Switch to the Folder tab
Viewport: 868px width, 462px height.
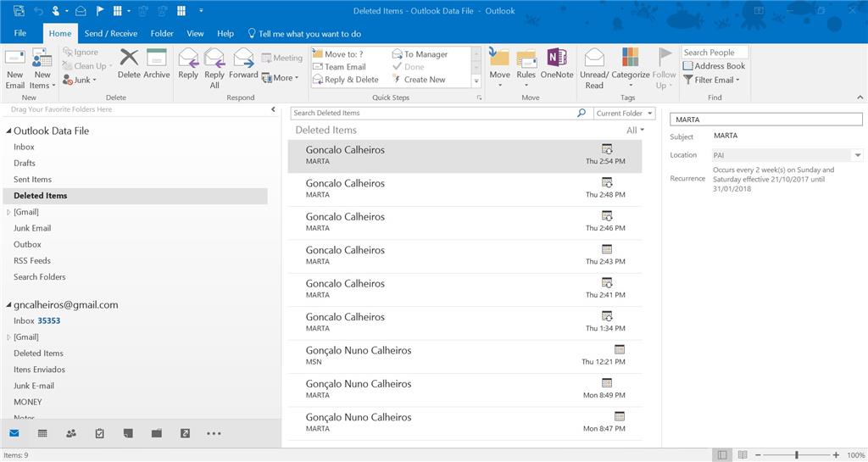(x=162, y=33)
